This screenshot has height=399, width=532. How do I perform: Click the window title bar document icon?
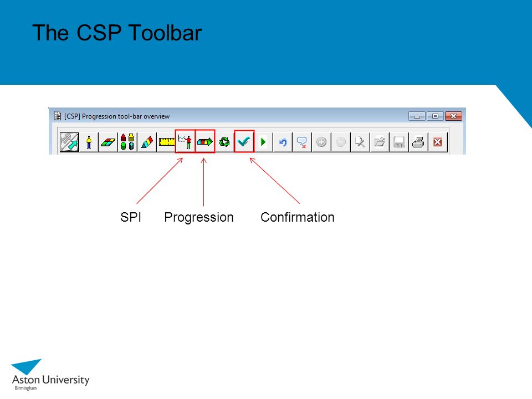pos(58,116)
